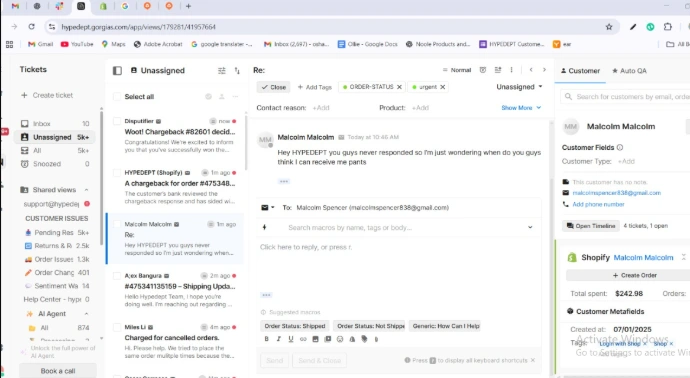Apply Order Status: Shipped macro
Image resolution: width=690 pixels, height=378 pixels.
coord(295,326)
